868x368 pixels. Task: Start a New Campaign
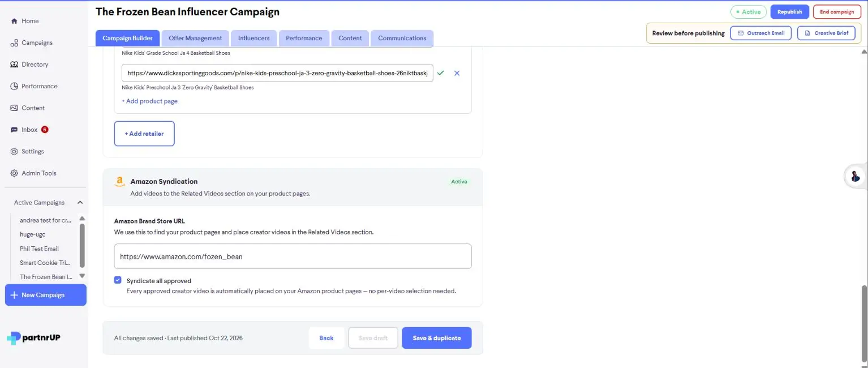pos(46,295)
